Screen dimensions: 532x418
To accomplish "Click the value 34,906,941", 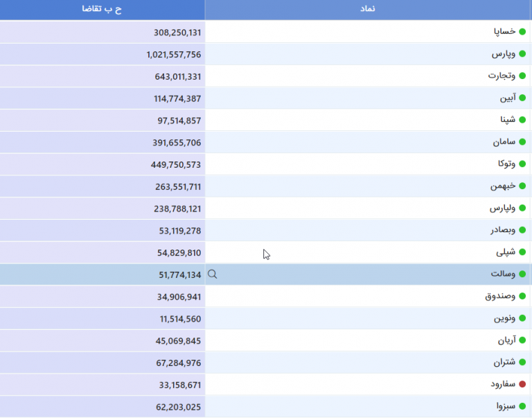I will 179,297.
